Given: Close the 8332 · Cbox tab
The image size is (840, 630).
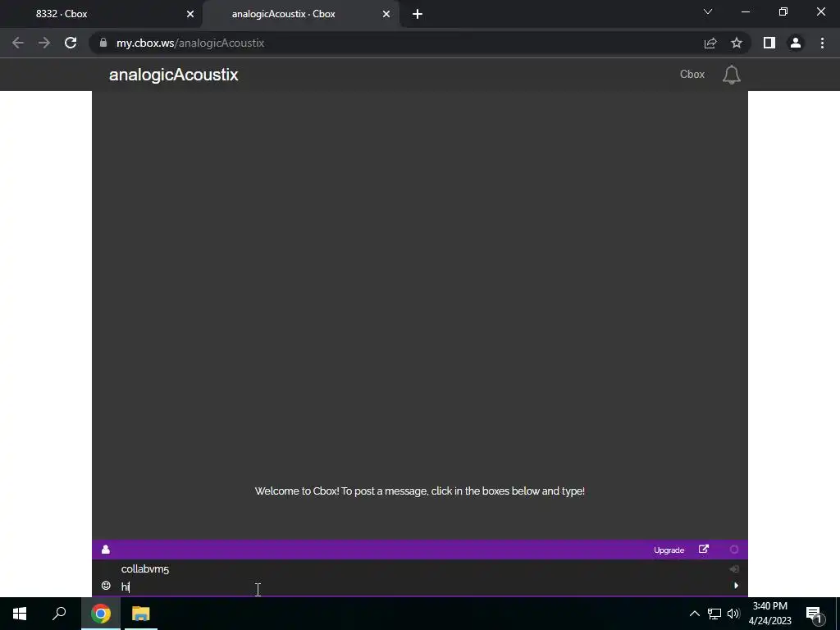Looking at the screenshot, I should click(x=190, y=14).
